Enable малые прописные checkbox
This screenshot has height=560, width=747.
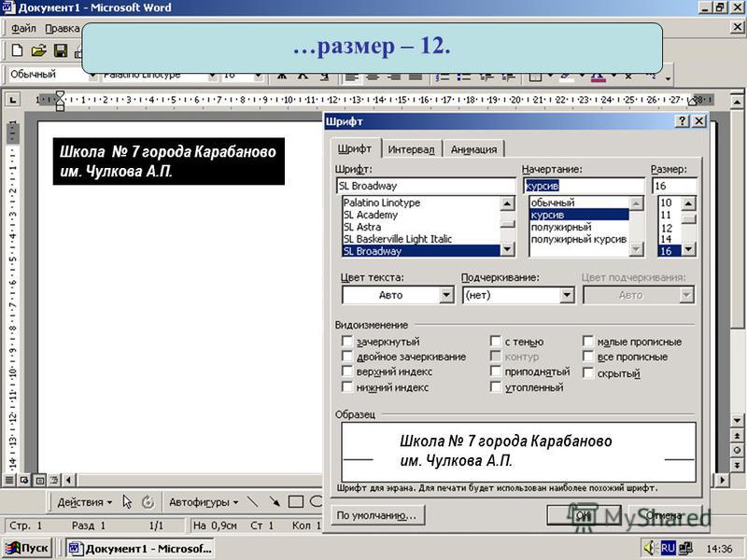(588, 342)
